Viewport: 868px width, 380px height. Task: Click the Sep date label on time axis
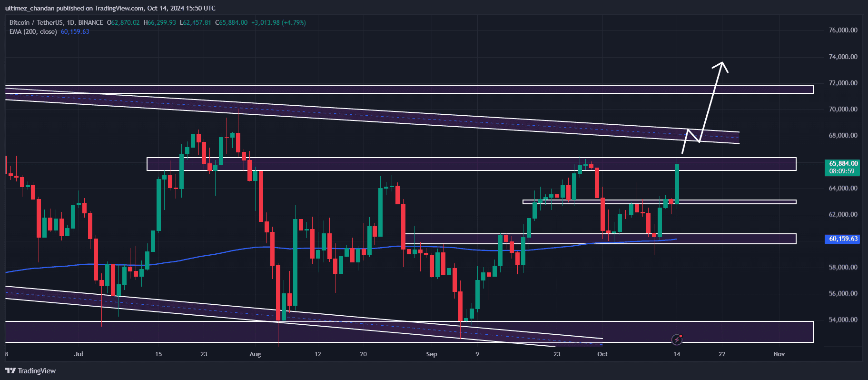[x=432, y=354]
